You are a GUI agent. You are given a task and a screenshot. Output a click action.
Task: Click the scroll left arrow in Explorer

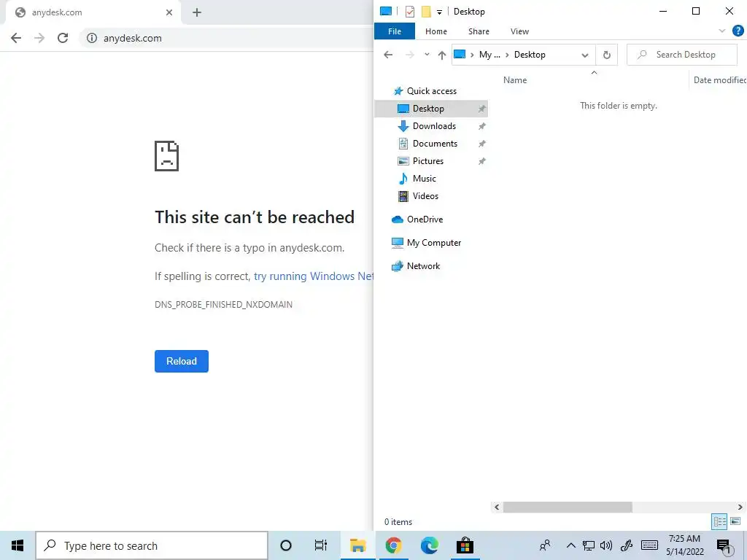497,507
